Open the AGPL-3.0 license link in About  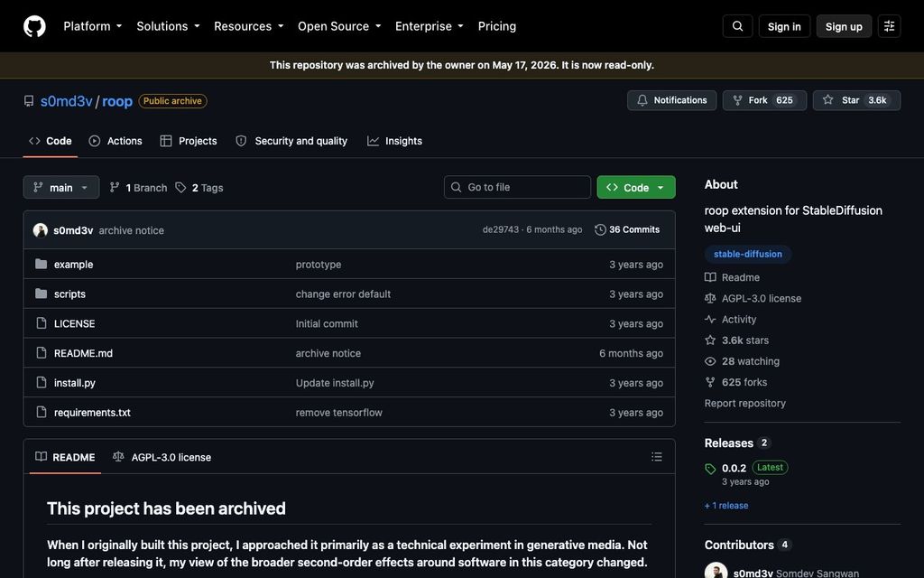753,298
